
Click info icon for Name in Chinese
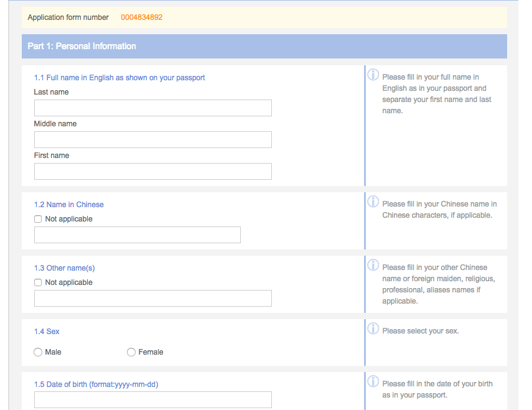[373, 202]
